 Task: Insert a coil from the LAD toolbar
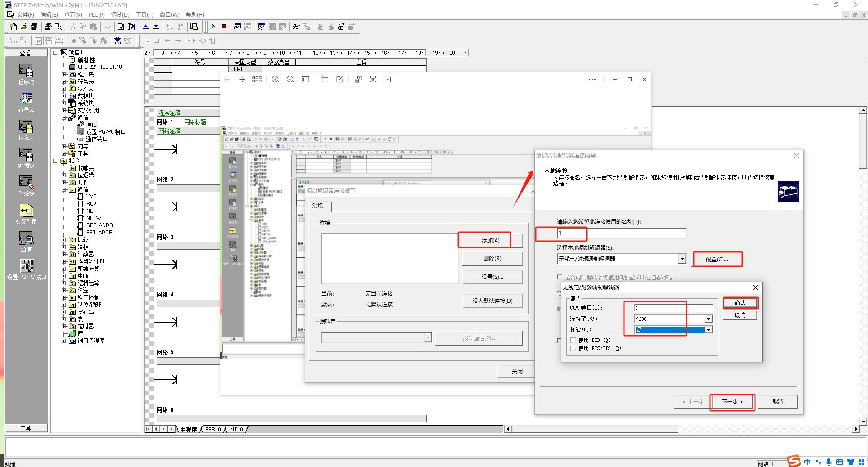(x=203, y=40)
